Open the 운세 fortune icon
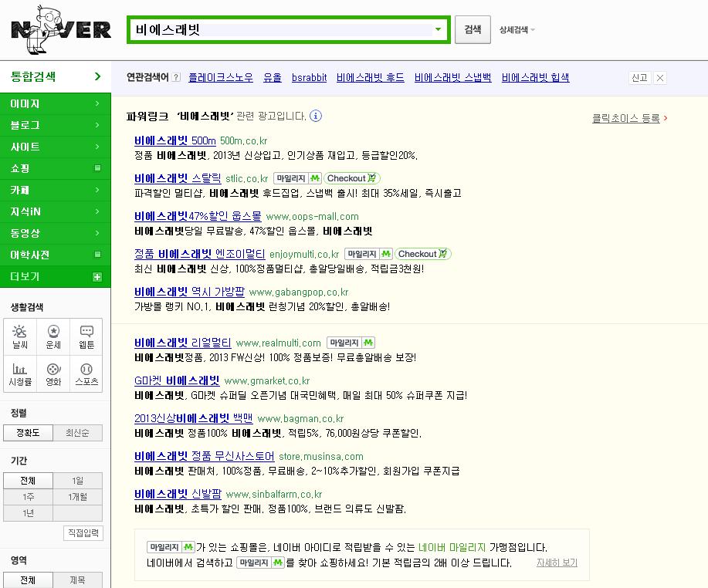Screen dimensions: 708x588 point(53,336)
